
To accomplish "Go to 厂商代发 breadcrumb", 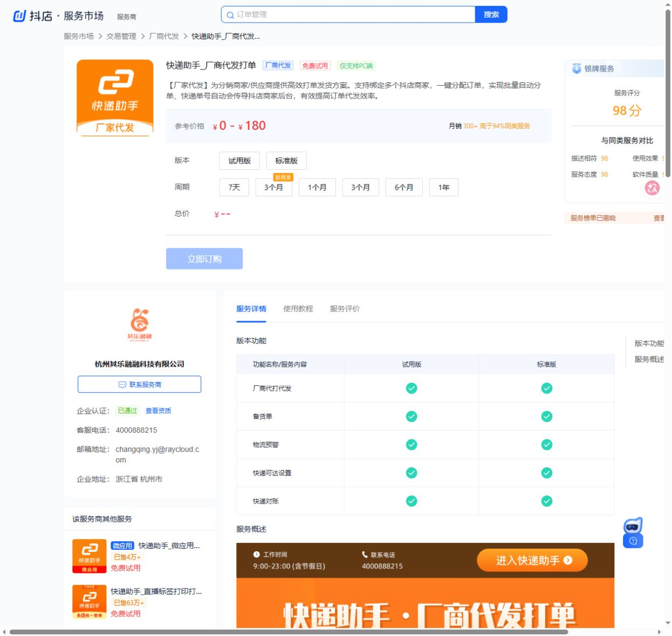I will (164, 36).
